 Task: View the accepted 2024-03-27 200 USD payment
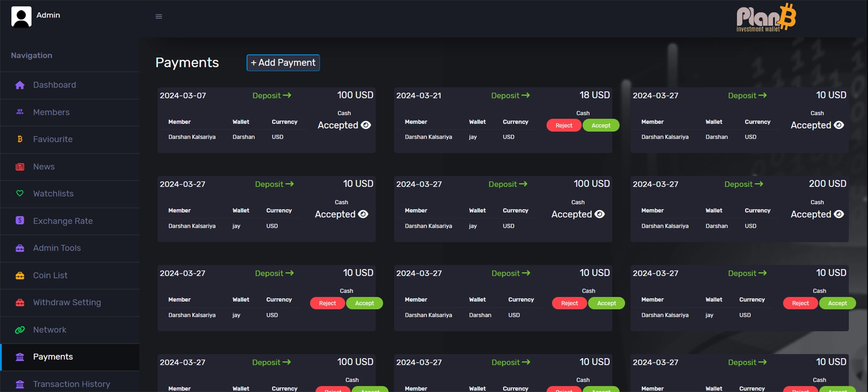point(839,214)
